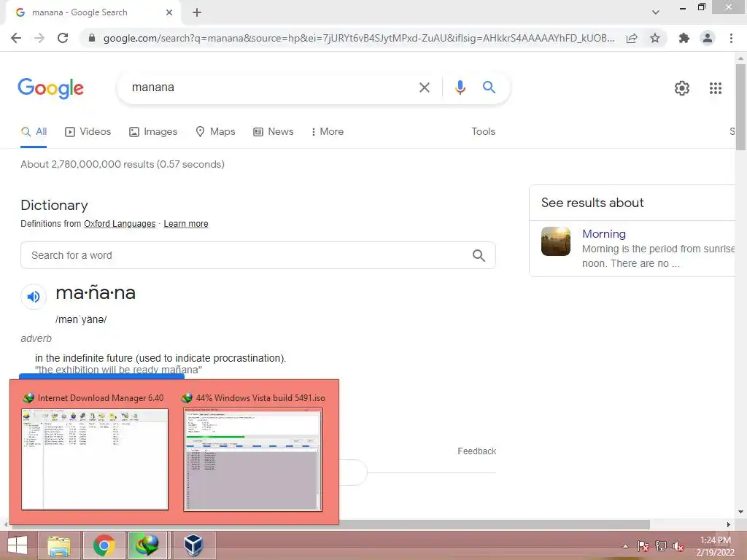Click muted volume tray icon
The height and width of the screenshot is (560, 747).
[678, 546]
